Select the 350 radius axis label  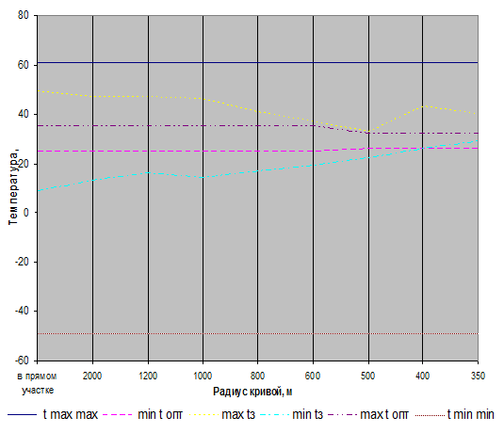(x=478, y=376)
